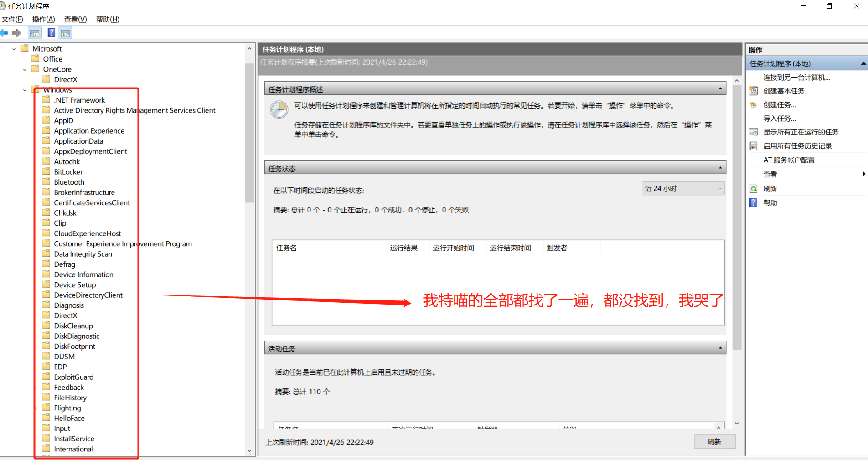The height and width of the screenshot is (460, 868).
Task: Click the Forward arrow toolbar icon
Action: [x=16, y=33]
